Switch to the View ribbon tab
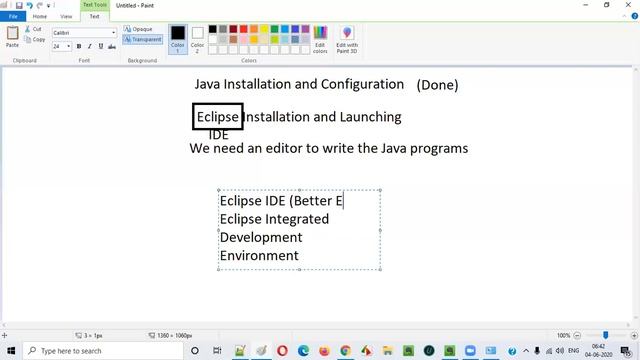Screen dimensions: 640x360 click(x=66, y=16)
